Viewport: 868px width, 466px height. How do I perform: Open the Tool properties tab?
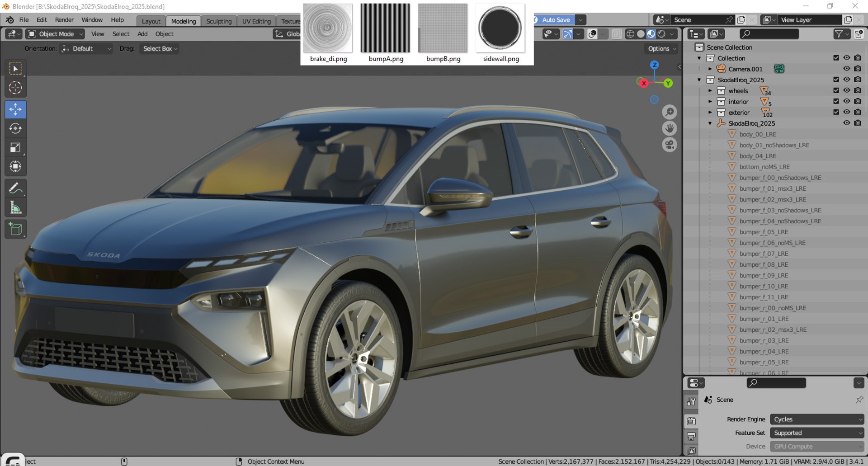pyautogui.click(x=691, y=402)
